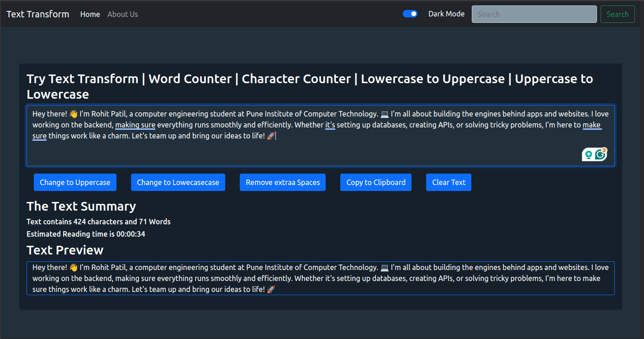Hit the Clear Text button
Screen dimensions: 644x339
pyautogui.click(x=449, y=182)
